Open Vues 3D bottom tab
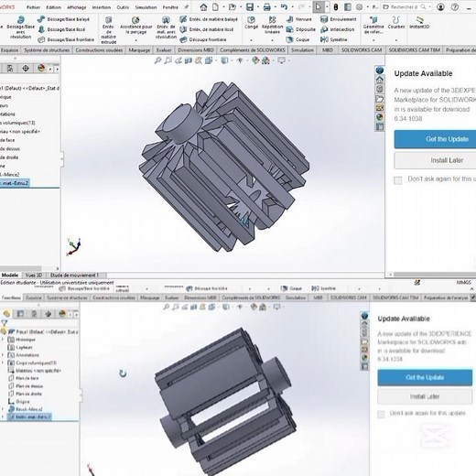Screen dimensions: 476x476 pos(33,276)
